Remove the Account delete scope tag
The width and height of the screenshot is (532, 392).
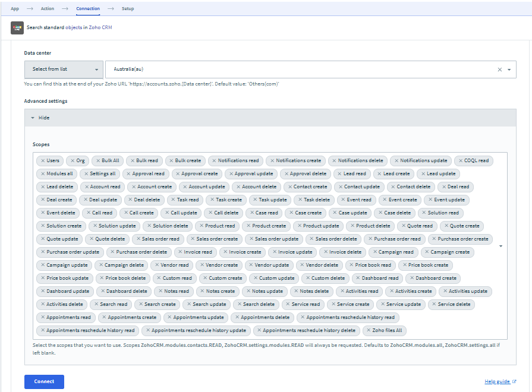[238, 187]
